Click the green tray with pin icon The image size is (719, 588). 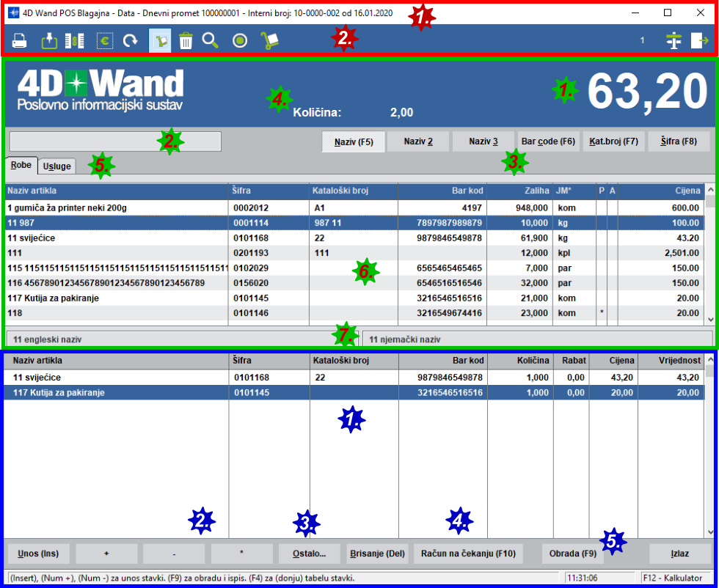coord(49,41)
